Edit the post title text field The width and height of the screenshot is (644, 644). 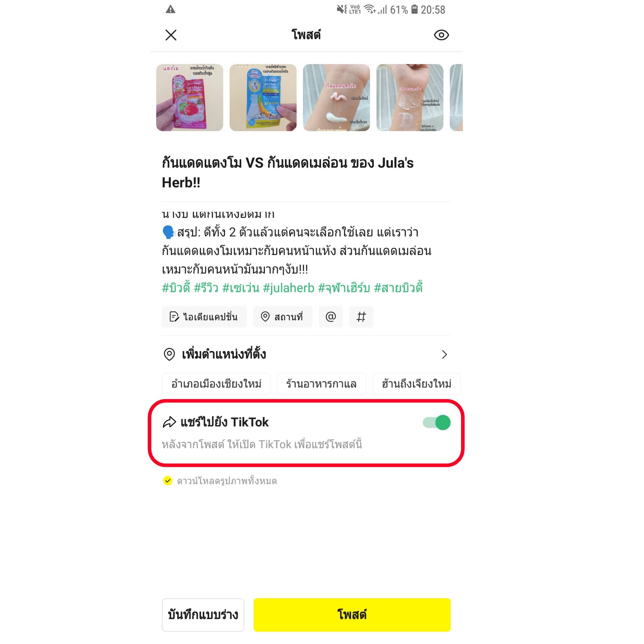click(x=306, y=173)
